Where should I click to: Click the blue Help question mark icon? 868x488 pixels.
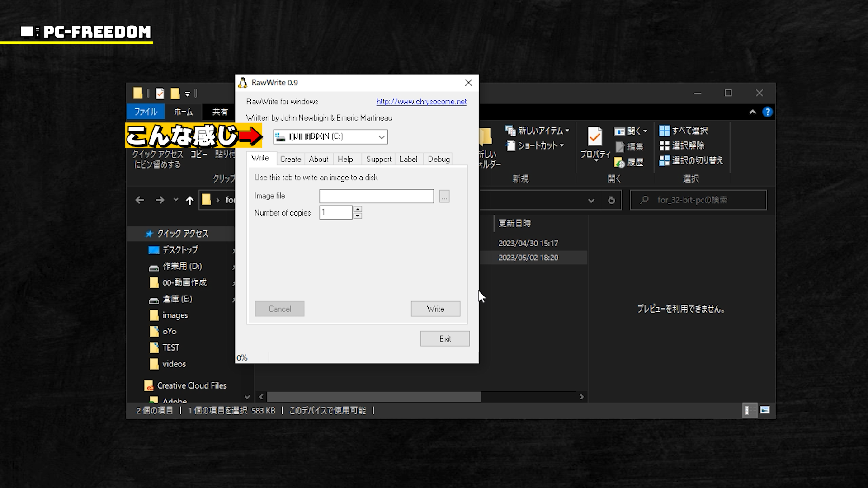767,112
